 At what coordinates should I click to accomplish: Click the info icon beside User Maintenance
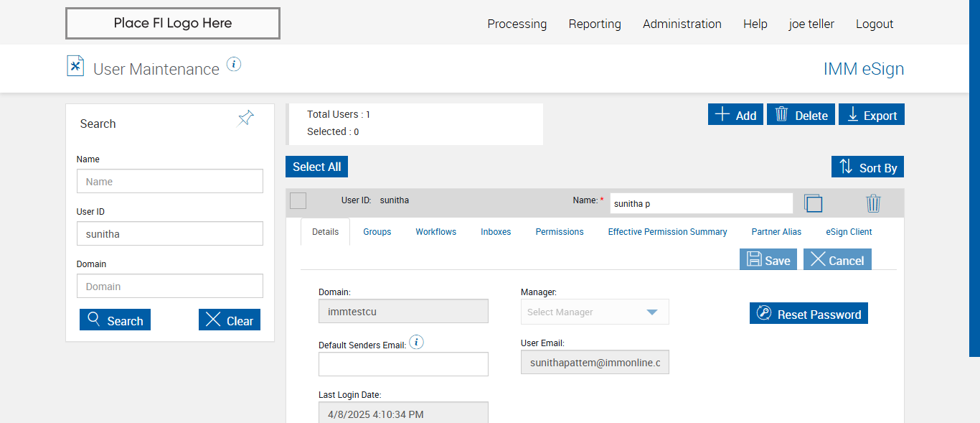(234, 65)
